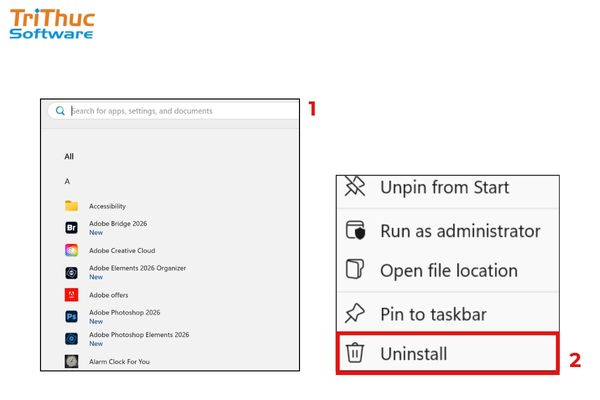600x400 pixels.
Task: Select Adobe Photoshop 2026 text label
Action: (124, 312)
